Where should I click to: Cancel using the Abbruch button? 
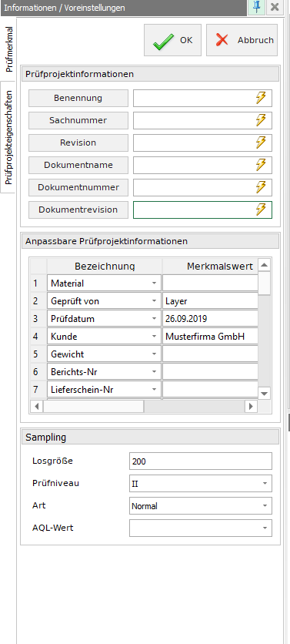[242, 40]
